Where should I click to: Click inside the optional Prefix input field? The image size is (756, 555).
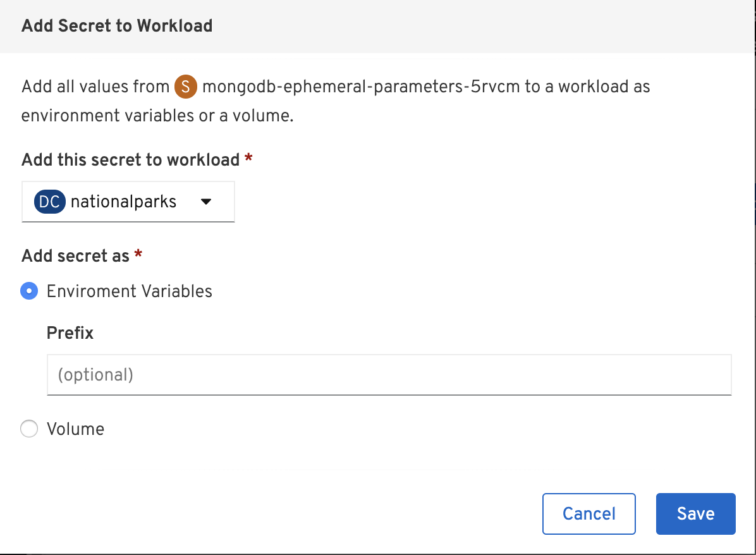click(388, 374)
